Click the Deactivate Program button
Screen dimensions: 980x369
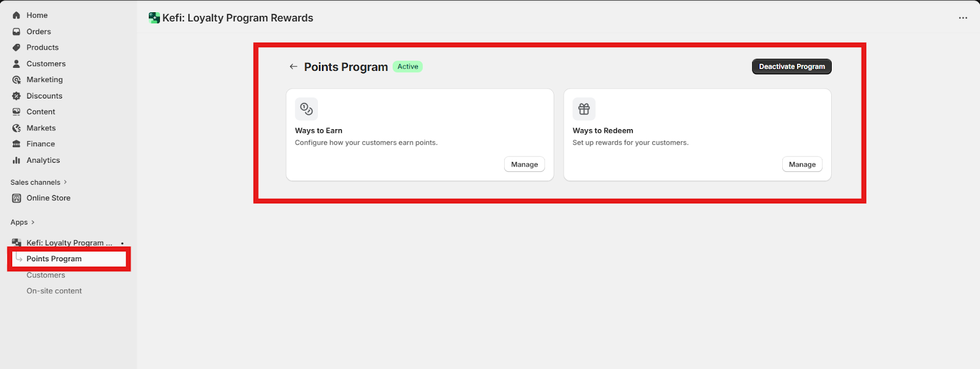pyautogui.click(x=791, y=67)
